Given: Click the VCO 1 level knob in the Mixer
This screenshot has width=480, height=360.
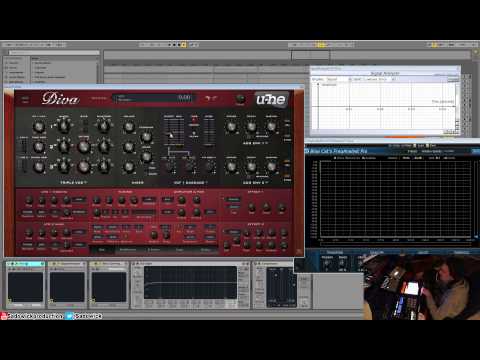Looking at the screenshot, I should pyautogui.click(x=129, y=126).
